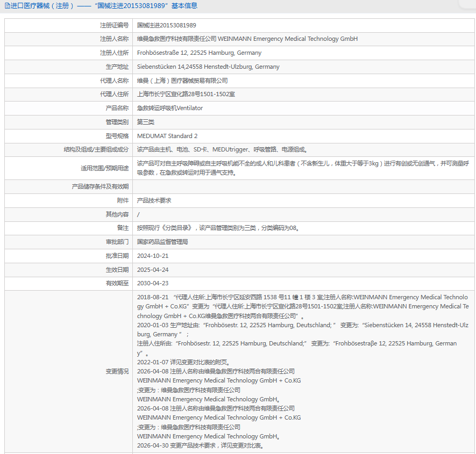Click the label 代理人名称
476x454 pixels.
[x=115, y=81]
